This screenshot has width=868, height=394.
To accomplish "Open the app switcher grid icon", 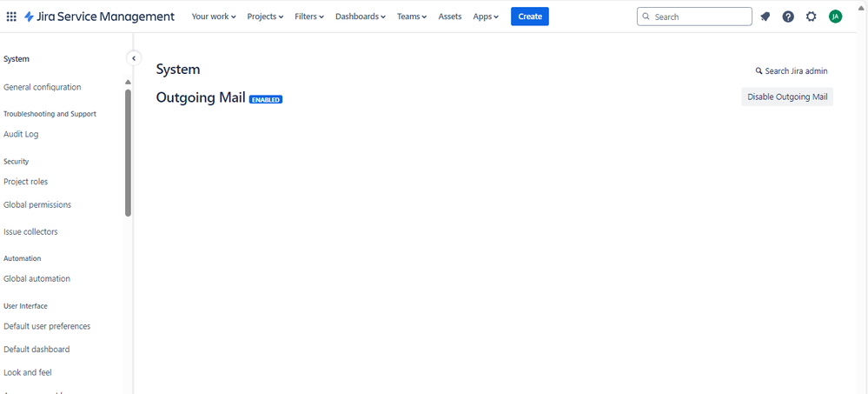I will (x=11, y=17).
